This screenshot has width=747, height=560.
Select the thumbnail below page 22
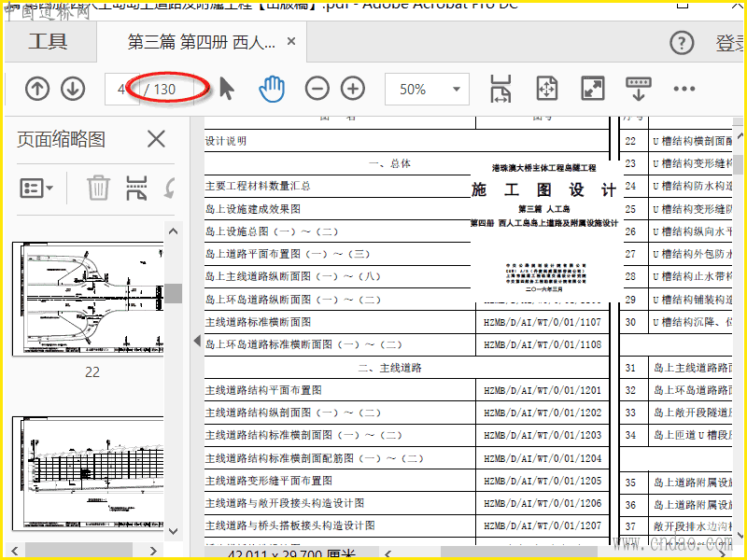88,474
